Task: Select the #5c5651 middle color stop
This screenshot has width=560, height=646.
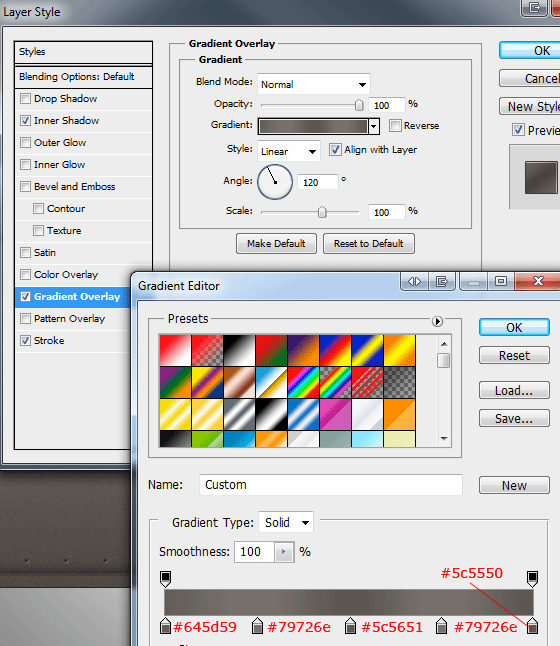Action: click(x=350, y=625)
